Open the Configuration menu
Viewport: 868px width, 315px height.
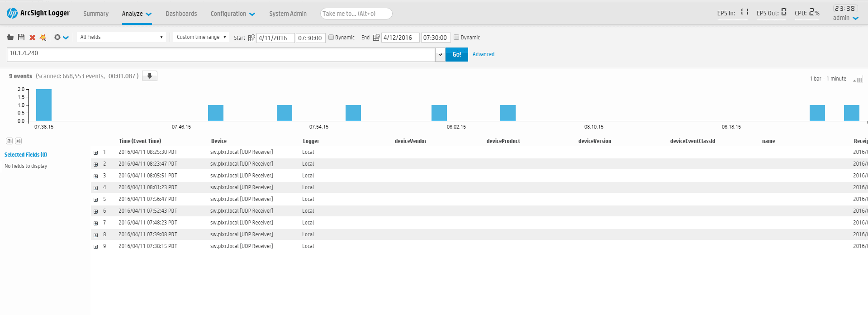(x=232, y=14)
